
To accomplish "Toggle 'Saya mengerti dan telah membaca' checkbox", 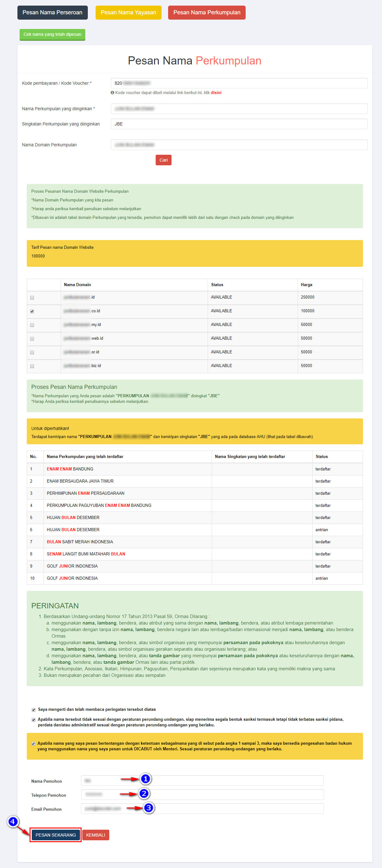I will pos(33,710).
